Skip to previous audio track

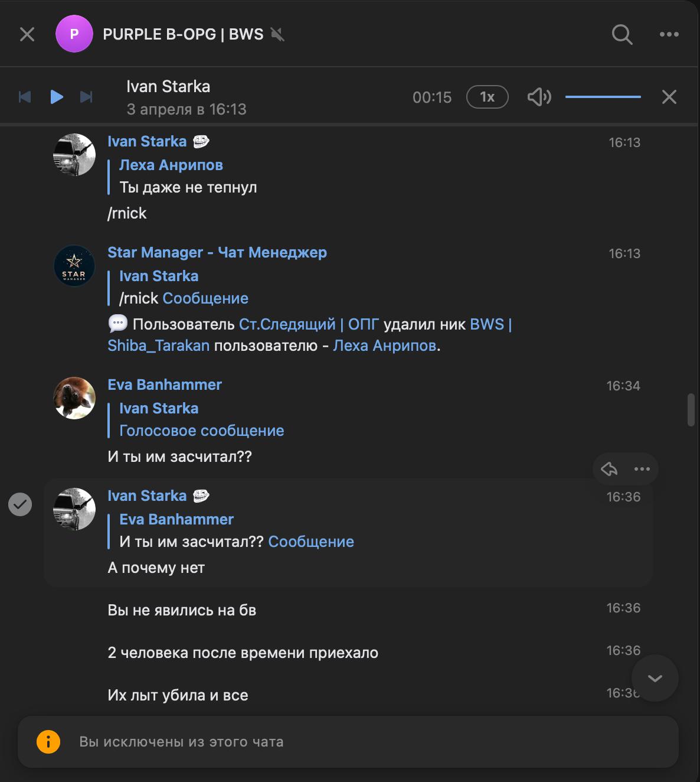click(x=25, y=97)
